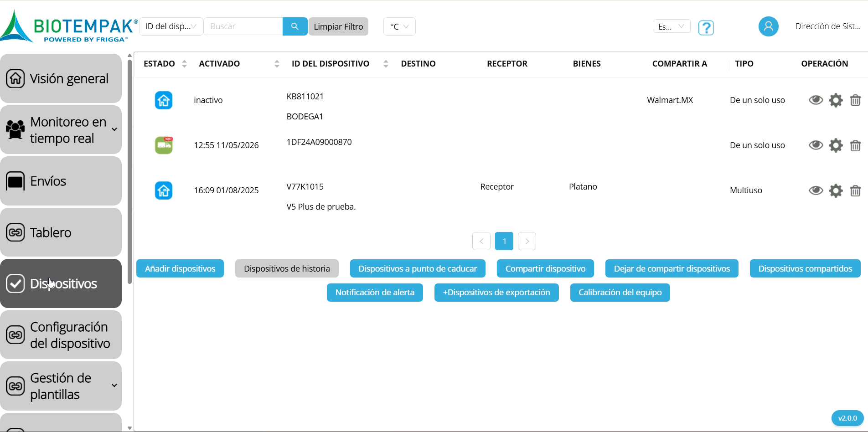Click the user profile avatar icon
Image resolution: width=868 pixels, height=432 pixels.
[x=768, y=26]
